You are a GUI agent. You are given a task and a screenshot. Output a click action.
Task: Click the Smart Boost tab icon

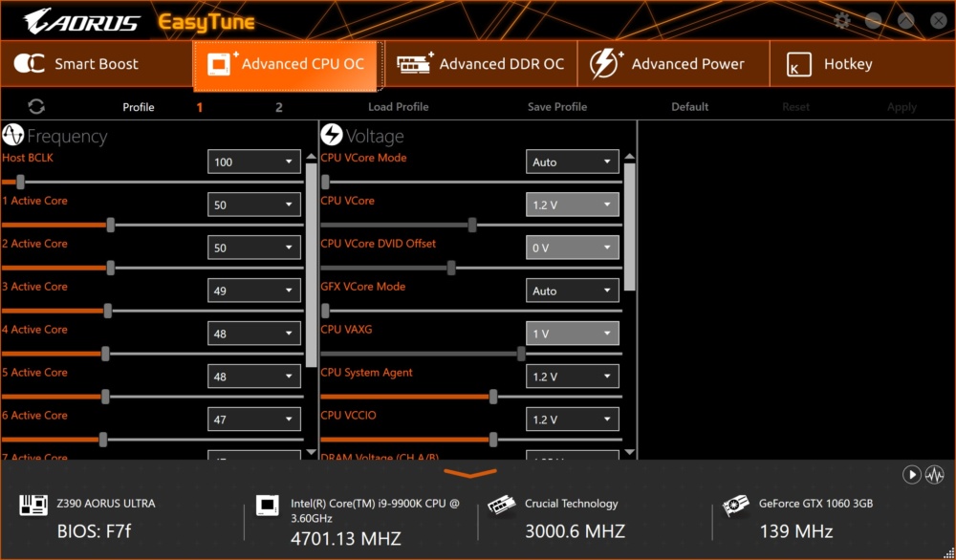coord(30,63)
